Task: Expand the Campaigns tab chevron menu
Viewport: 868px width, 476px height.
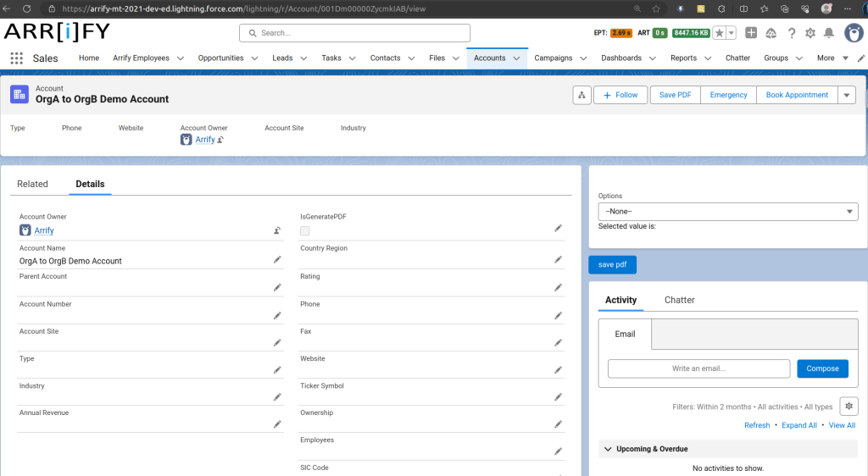Action: (x=583, y=58)
